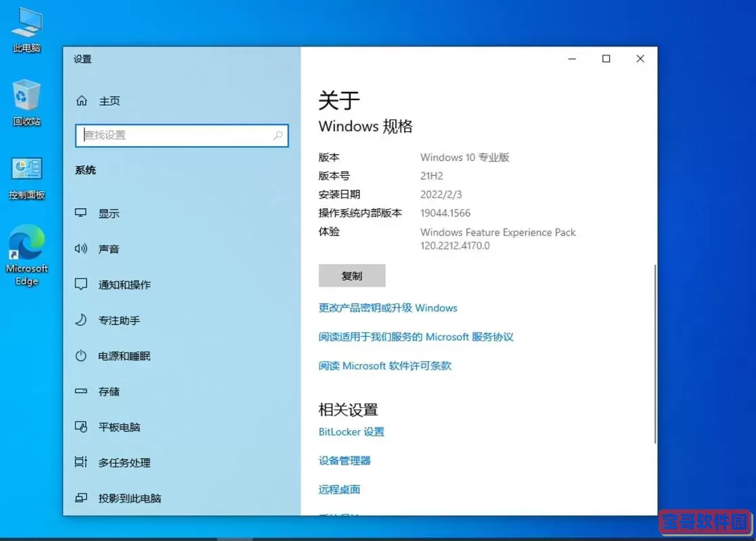Click the 19044.1566 OS build value
Screen dimensions: 756x541
445,213
